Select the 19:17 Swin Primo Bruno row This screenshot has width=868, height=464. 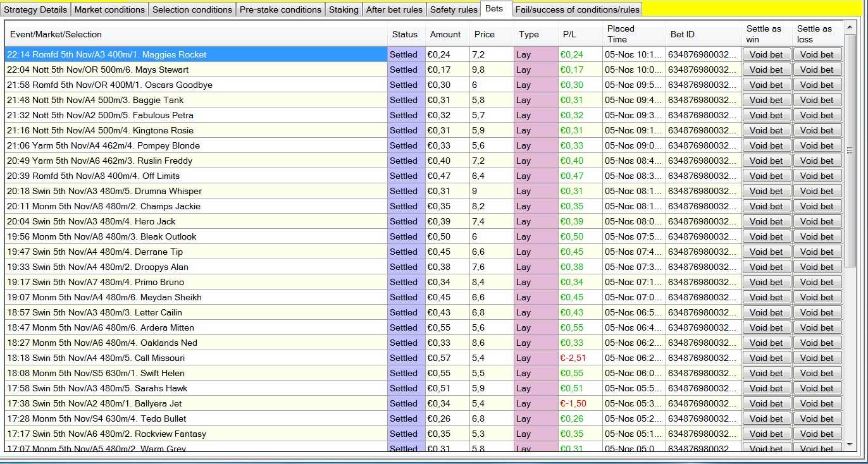424,282
